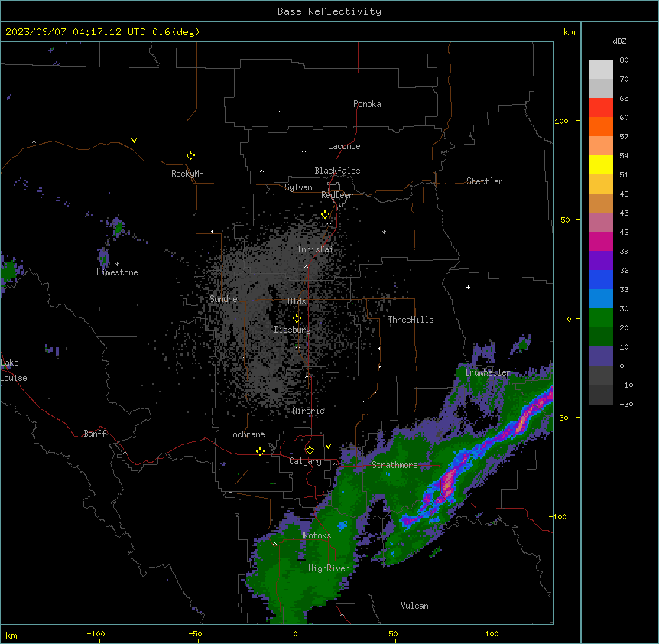Select the dark orange 57-60 dBZ swatch

coord(601,127)
